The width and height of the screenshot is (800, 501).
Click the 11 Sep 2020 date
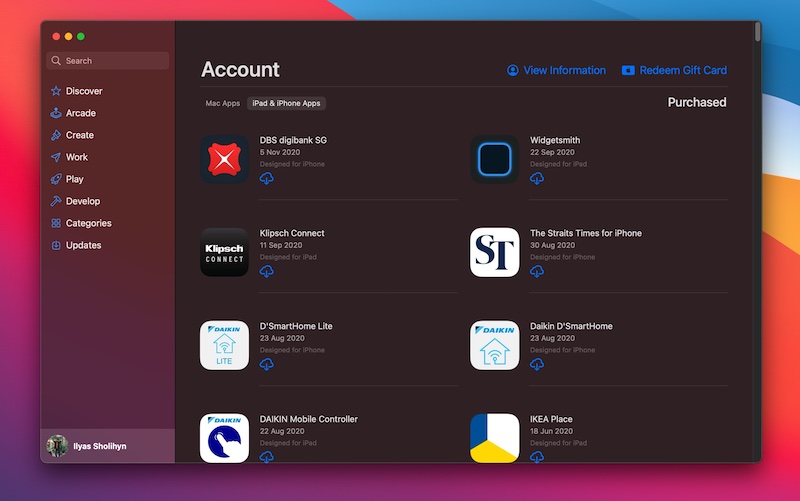(281, 245)
